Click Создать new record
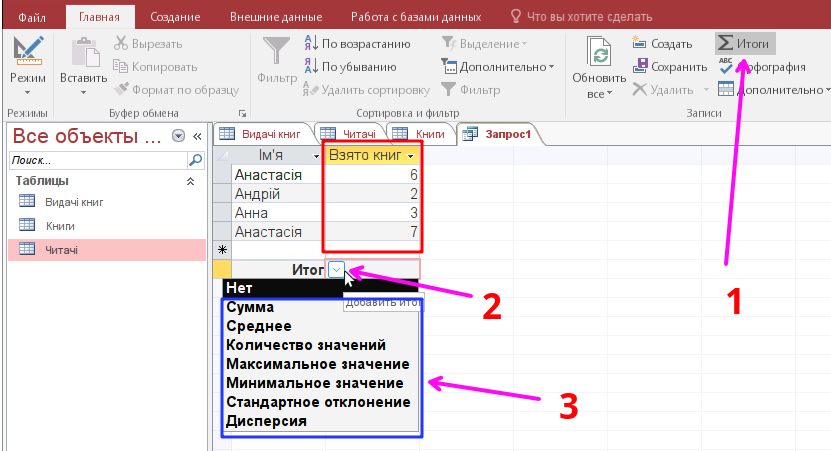The height and width of the screenshot is (451, 831). coord(662,44)
